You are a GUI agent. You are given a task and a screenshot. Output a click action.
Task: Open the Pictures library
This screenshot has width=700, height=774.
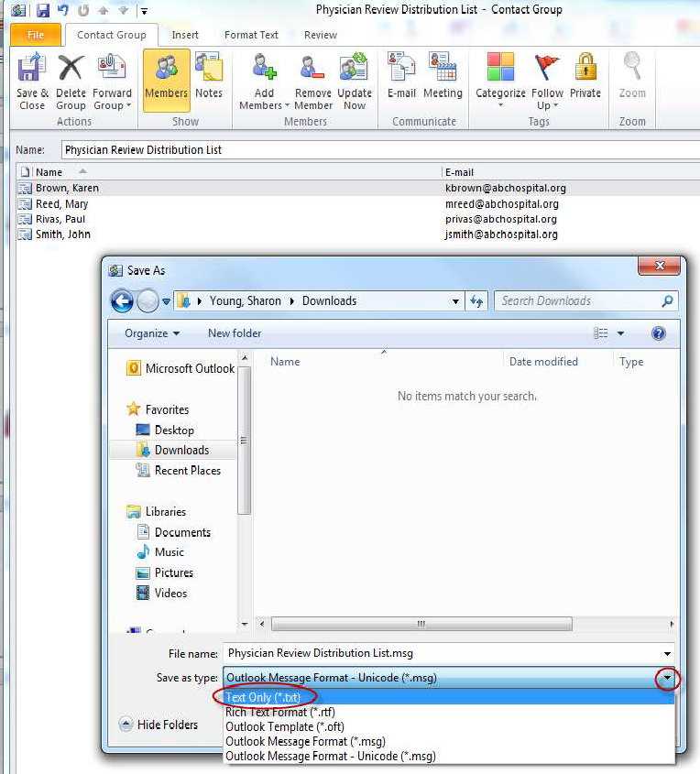pyautogui.click(x=165, y=573)
